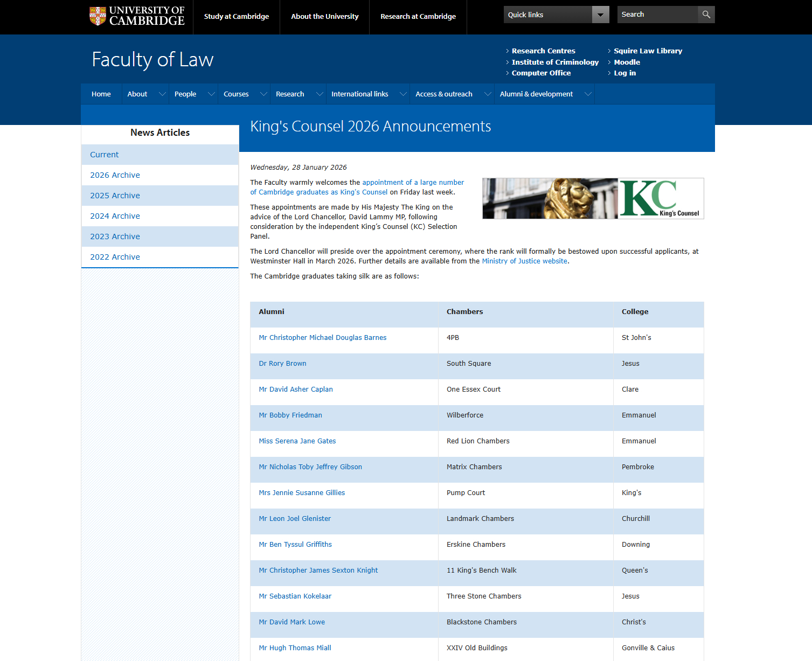The image size is (812, 661).
Task: Click the University of Cambridge crest logo
Action: click(x=98, y=16)
